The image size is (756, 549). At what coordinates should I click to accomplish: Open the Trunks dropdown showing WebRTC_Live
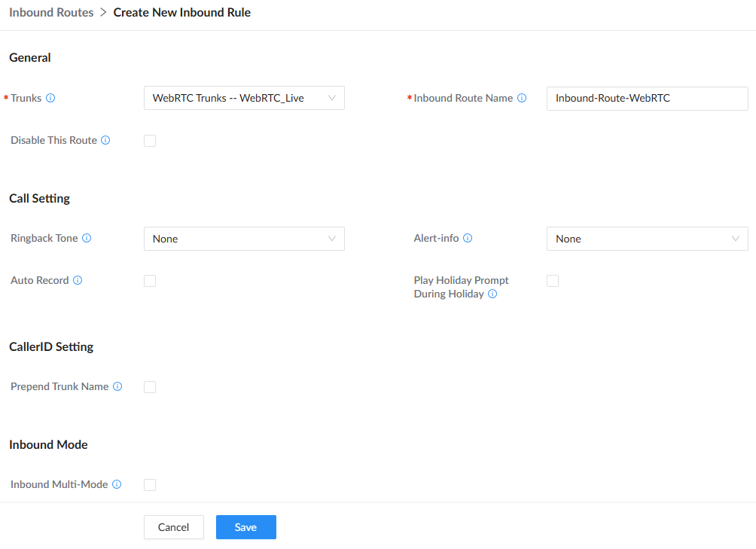pos(244,98)
